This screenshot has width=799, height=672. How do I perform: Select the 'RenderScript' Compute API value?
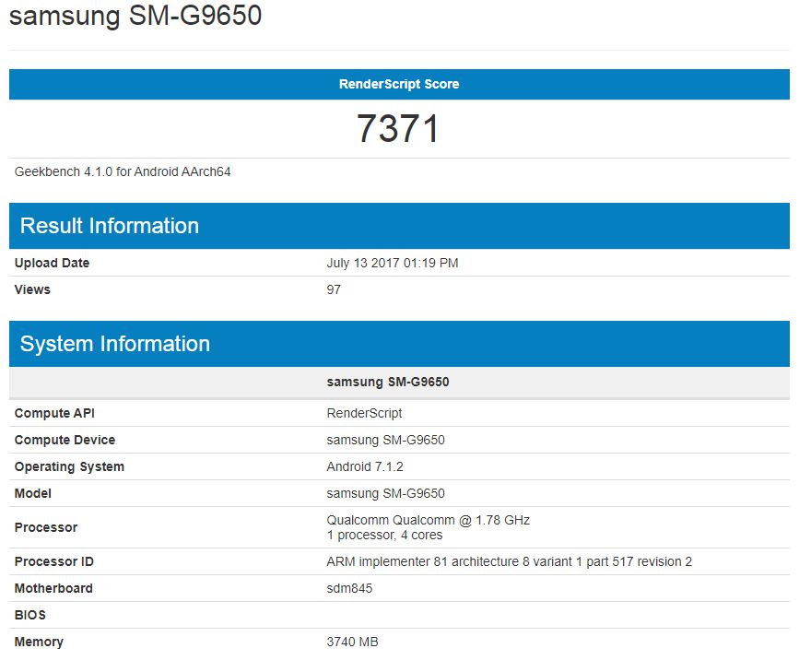click(364, 413)
